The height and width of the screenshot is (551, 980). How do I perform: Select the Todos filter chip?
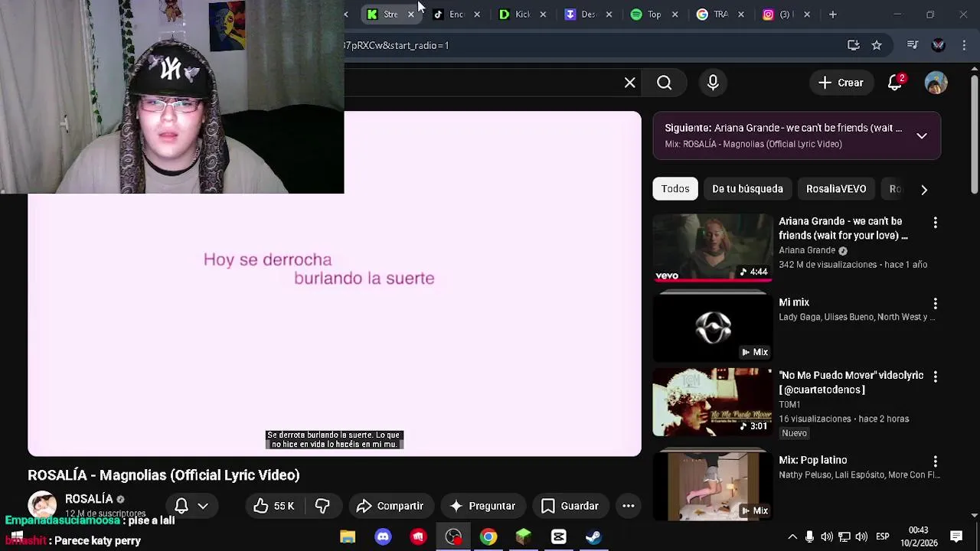675,189
